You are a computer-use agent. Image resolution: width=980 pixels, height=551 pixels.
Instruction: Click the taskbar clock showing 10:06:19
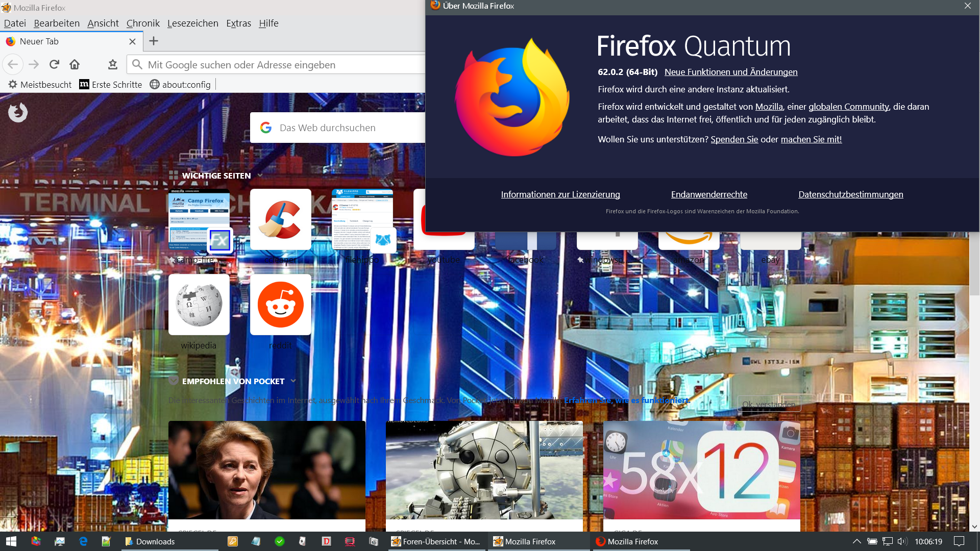[x=928, y=541]
